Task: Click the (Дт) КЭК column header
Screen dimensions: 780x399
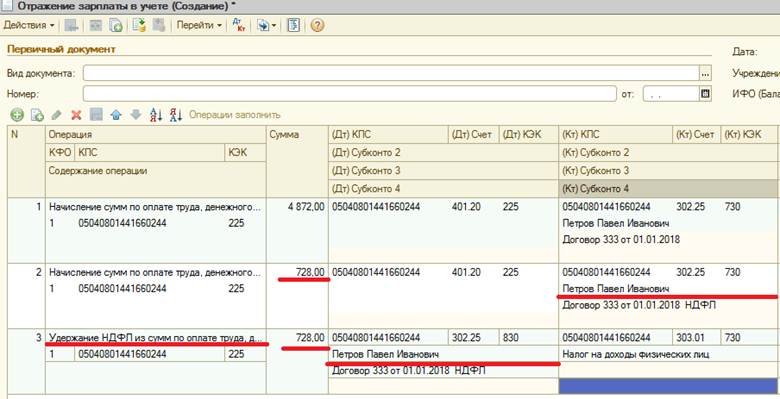Action: click(x=528, y=134)
